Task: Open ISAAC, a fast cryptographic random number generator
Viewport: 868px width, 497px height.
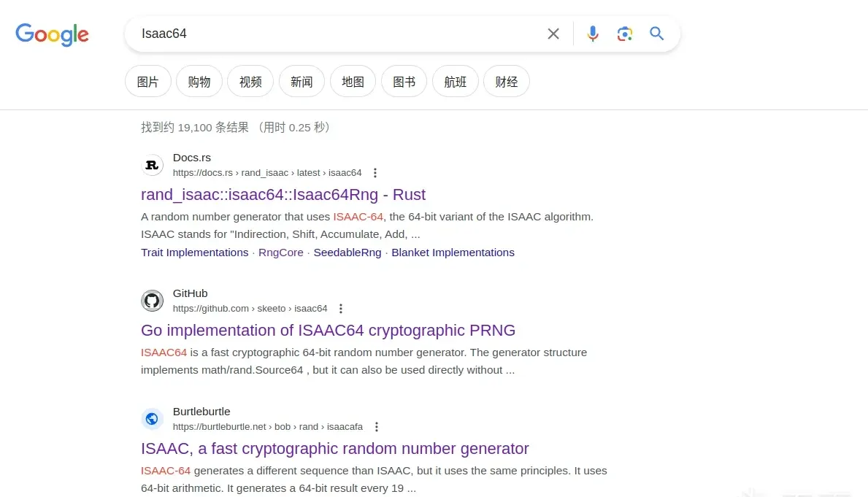Action: [x=335, y=448]
